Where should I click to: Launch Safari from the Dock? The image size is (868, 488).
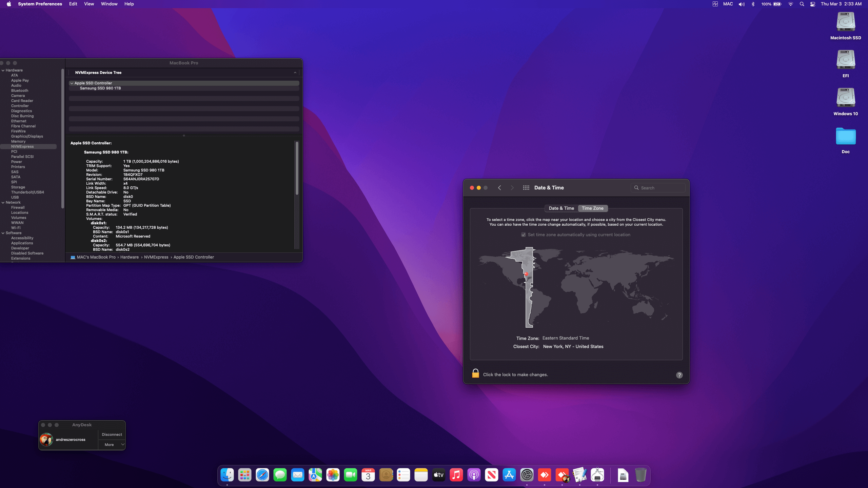pos(262,475)
